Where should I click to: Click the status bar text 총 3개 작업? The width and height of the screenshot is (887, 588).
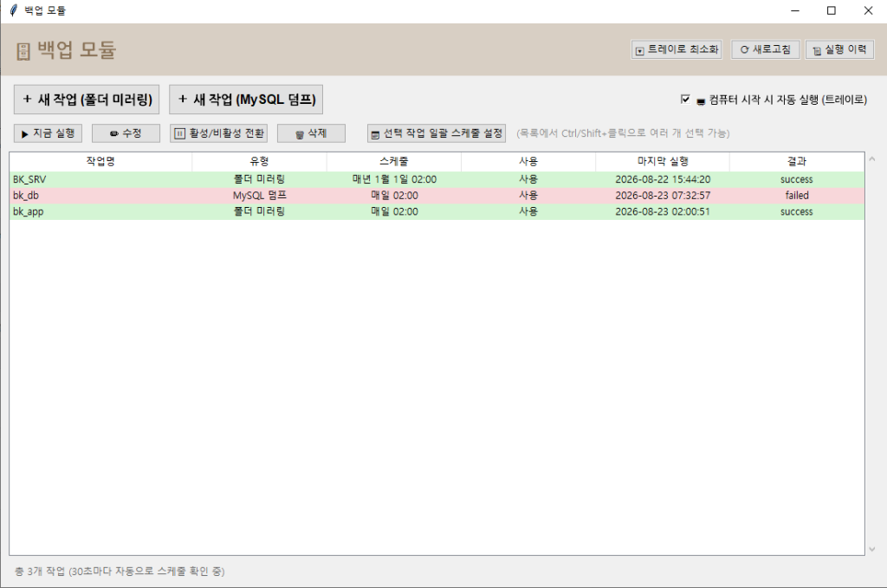click(40, 572)
